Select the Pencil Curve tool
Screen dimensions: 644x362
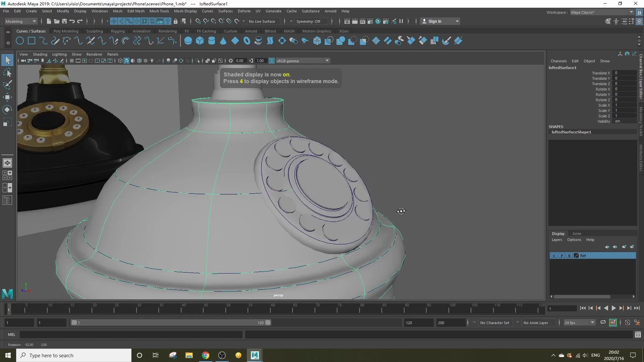[x=55, y=41]
